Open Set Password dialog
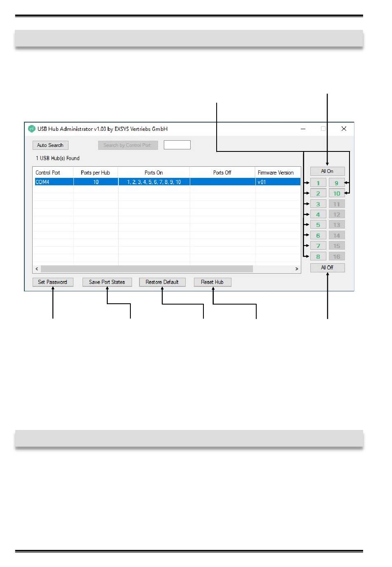Screen dimensions: 392x567 tap(53, 282)
